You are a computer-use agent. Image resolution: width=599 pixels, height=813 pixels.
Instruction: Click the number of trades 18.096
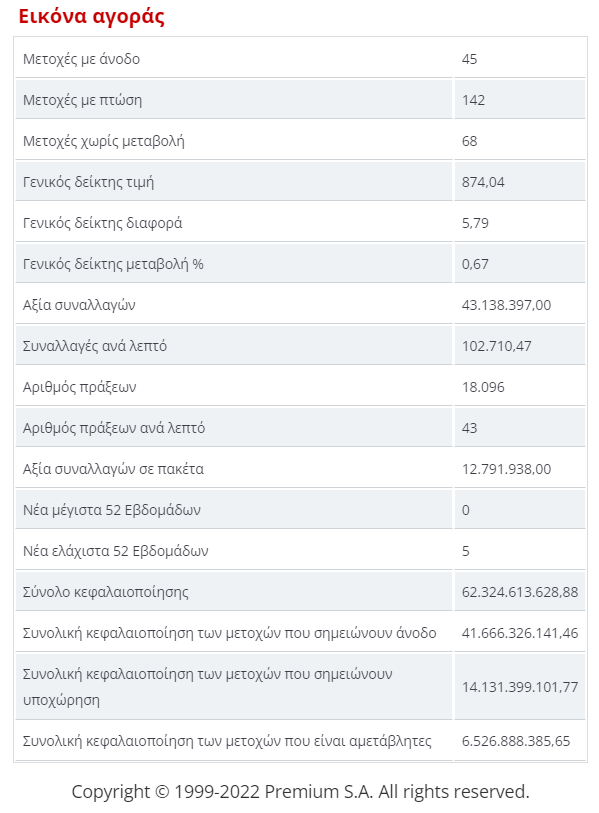pos(483,387)
